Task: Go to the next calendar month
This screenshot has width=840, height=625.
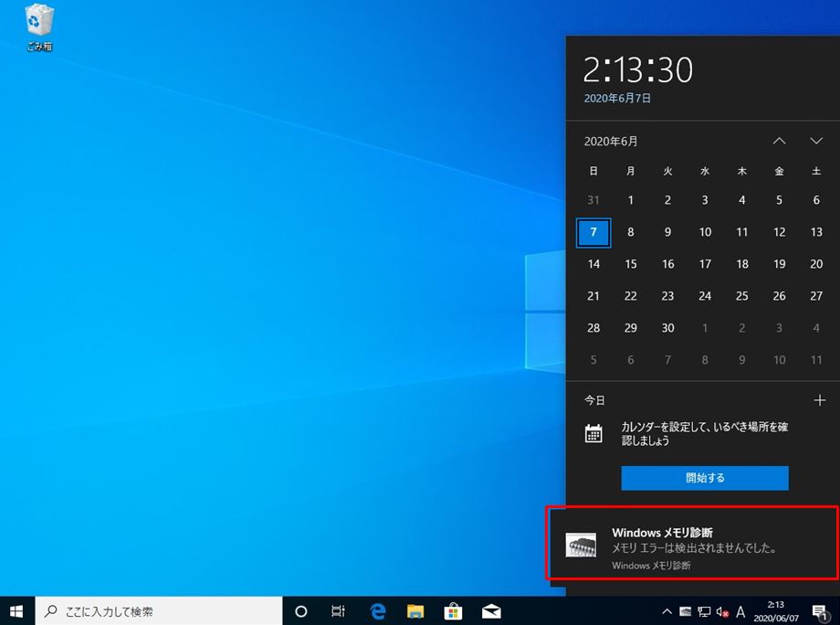Action: (x=816, y=141)
